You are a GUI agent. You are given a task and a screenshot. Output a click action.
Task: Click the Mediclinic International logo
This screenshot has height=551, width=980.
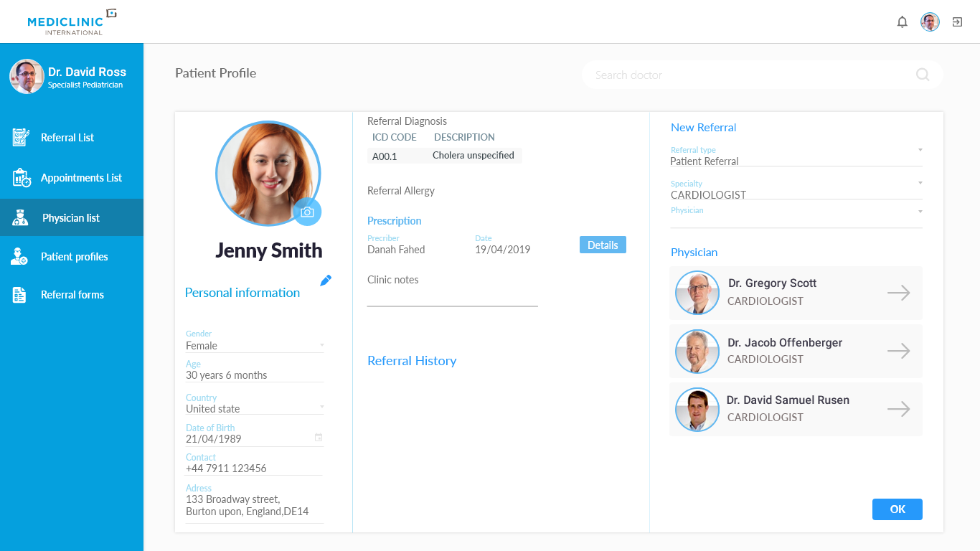coord(72,22)
